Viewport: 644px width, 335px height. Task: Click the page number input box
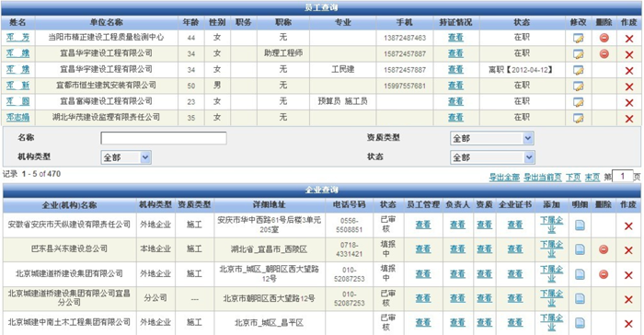click(x=622, y=177)
